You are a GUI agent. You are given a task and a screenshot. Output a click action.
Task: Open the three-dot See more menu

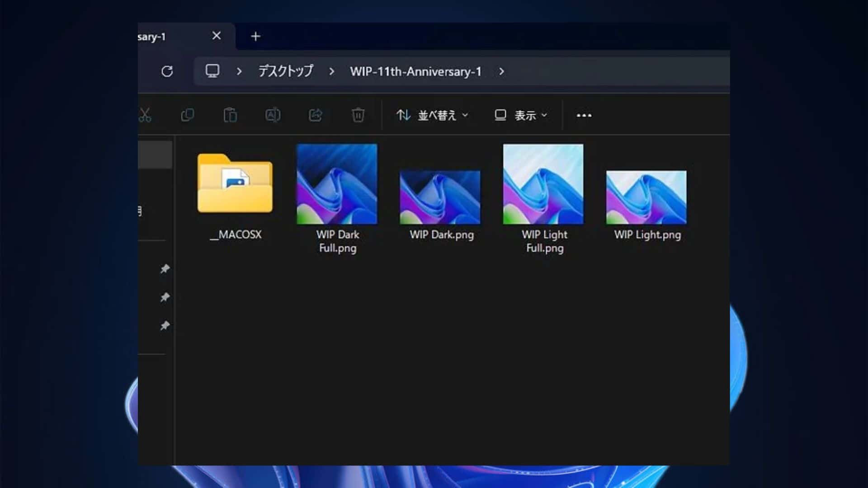point(584,116)
